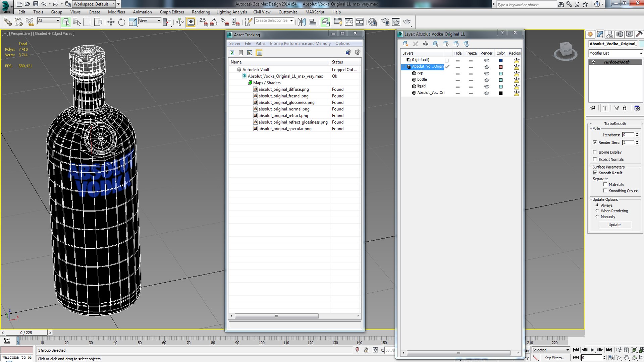
Task: Open the Modifiers menu
Action: [116, 12]
